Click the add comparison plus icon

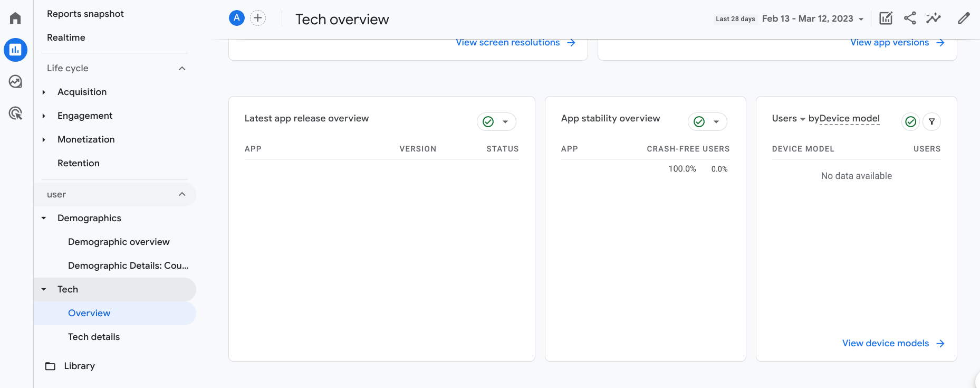(257, 18)
